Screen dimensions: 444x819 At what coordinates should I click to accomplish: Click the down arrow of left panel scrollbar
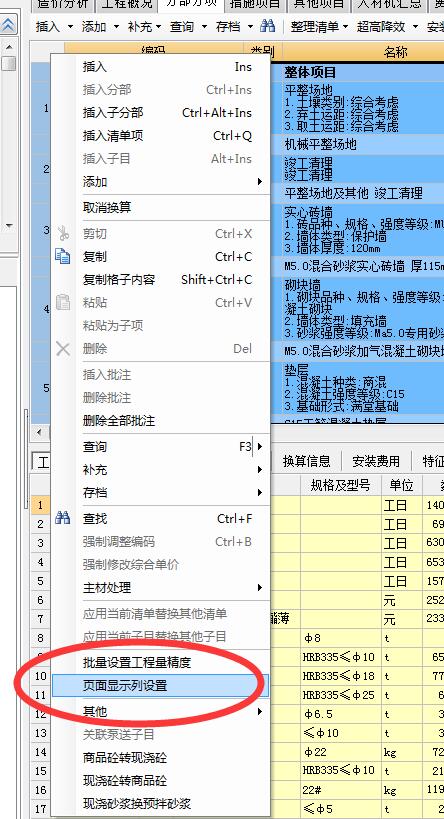point(9,226)
